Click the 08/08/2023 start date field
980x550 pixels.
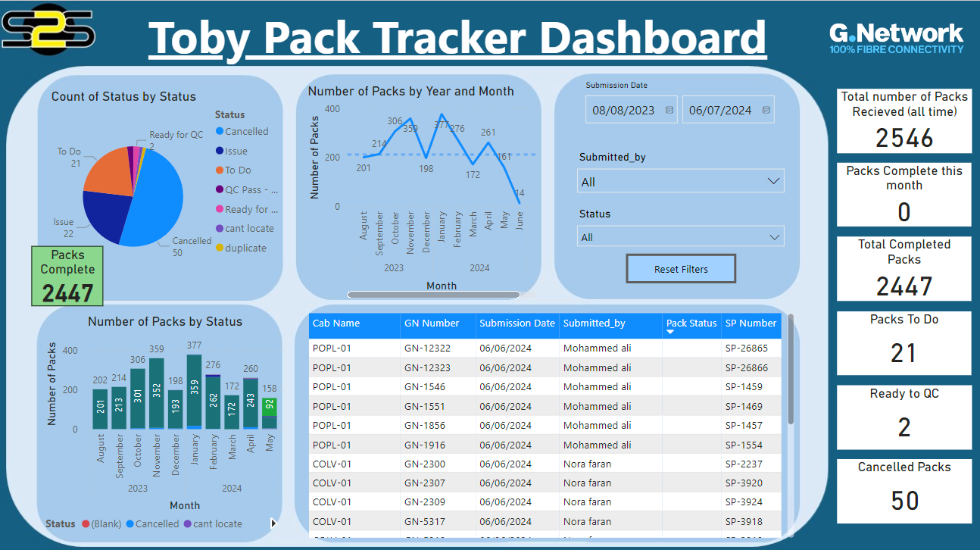pos(623,111)
